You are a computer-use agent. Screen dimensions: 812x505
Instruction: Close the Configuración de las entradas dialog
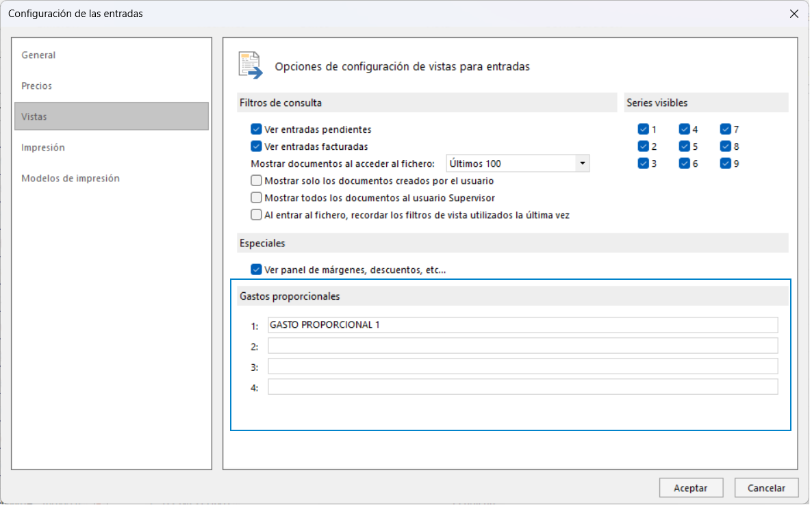click(794, 14)
